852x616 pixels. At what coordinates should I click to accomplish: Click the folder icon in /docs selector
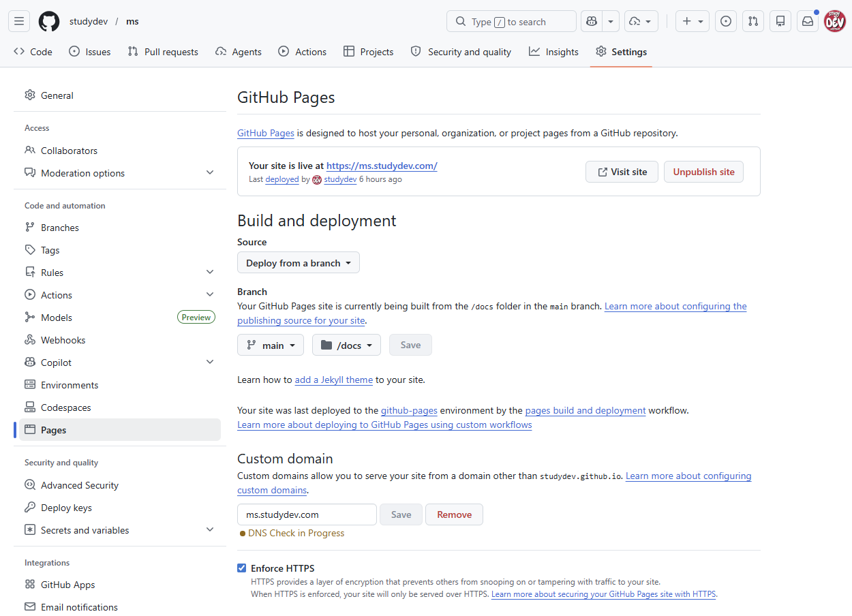[326, 345]
